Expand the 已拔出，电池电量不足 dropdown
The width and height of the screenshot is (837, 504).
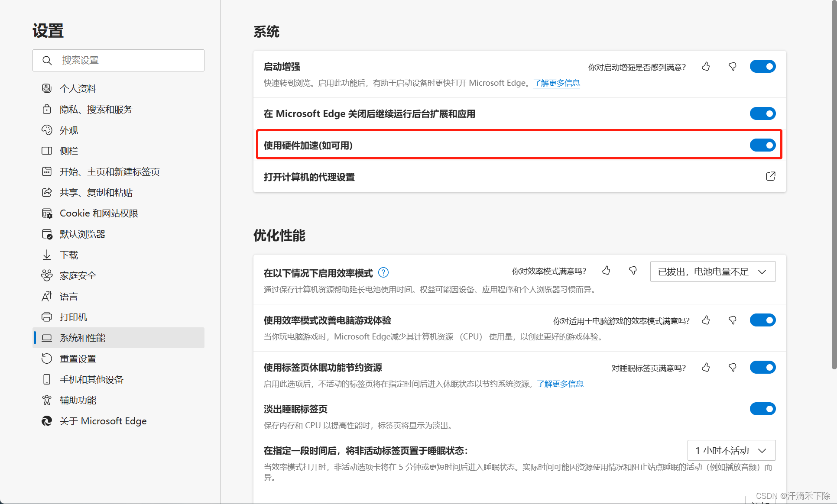pos(713,271)
